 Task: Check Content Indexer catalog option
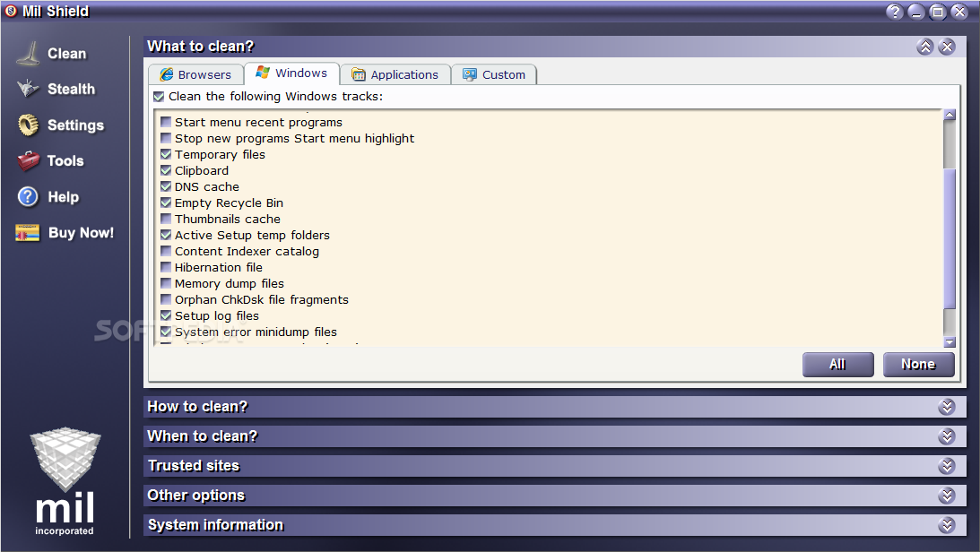(x=166, y=251)
